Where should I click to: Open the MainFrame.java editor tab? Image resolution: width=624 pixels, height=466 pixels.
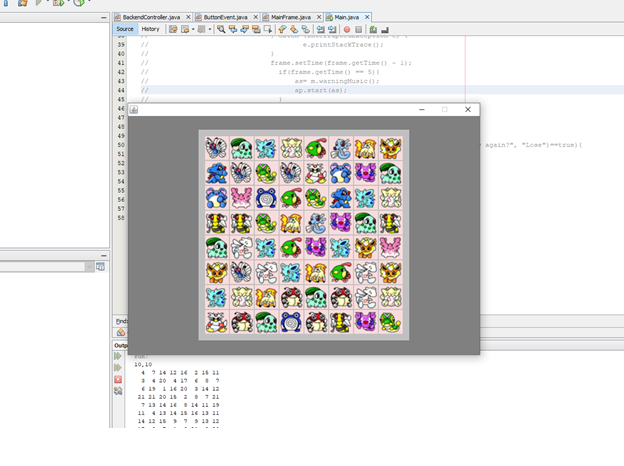pyautogui.click(x=292, y=18)
